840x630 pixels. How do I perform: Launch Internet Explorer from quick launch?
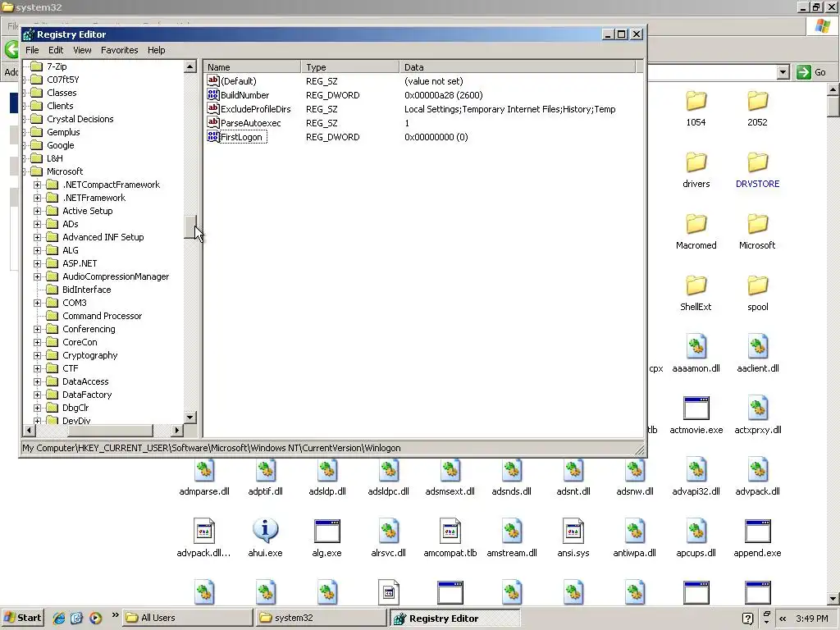(x=58, y=618)
